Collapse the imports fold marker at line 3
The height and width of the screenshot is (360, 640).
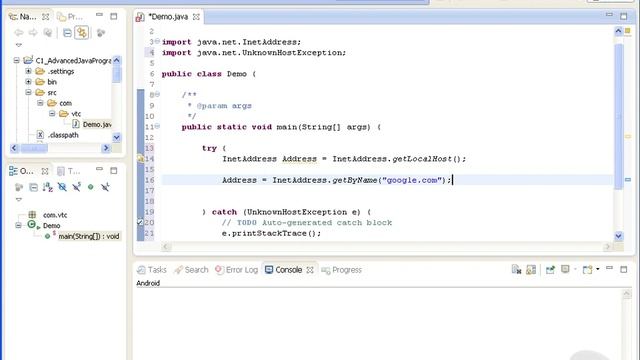pyautogui.click(x=157, y=41)
